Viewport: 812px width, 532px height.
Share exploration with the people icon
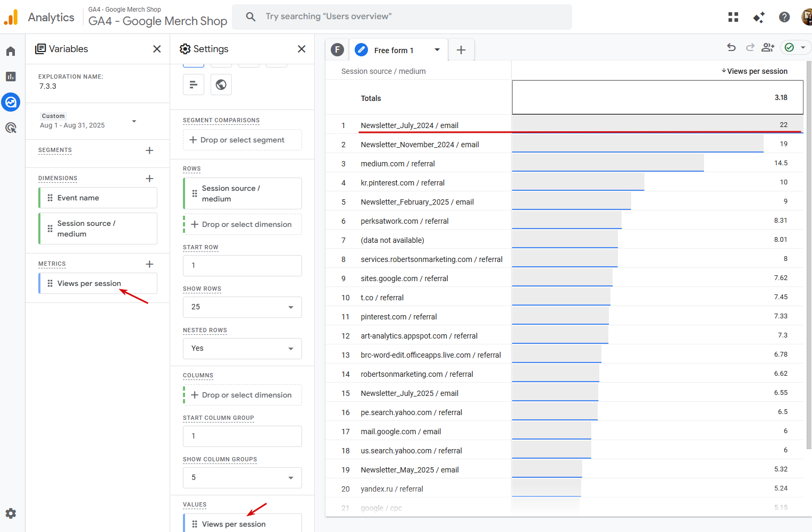(x=768, y=48)
